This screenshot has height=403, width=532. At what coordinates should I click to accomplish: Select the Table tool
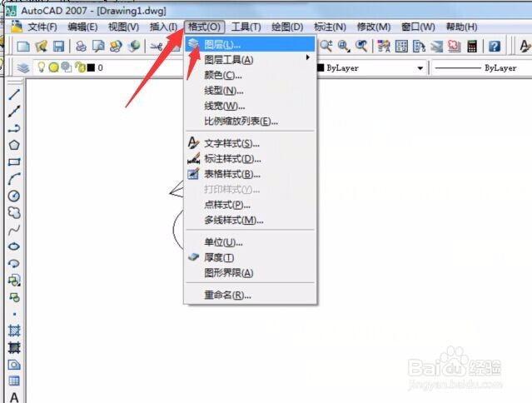click(x=14, y=381)
